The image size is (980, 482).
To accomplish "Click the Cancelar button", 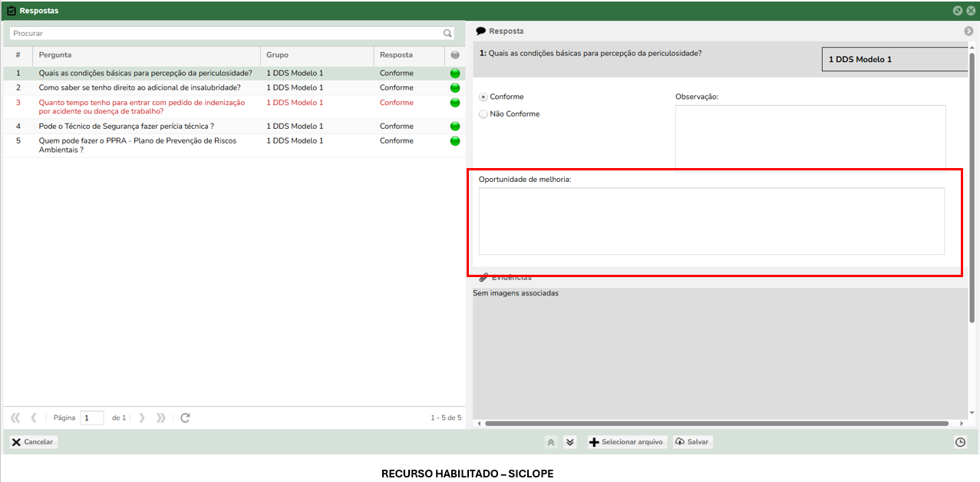I will tap(33, 442).
